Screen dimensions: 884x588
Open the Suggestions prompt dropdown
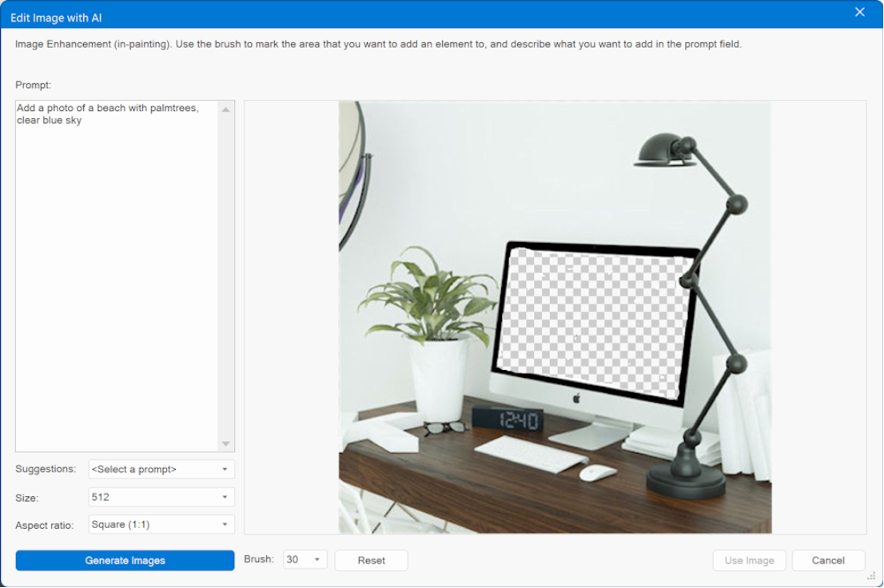(x=161, y=469)
